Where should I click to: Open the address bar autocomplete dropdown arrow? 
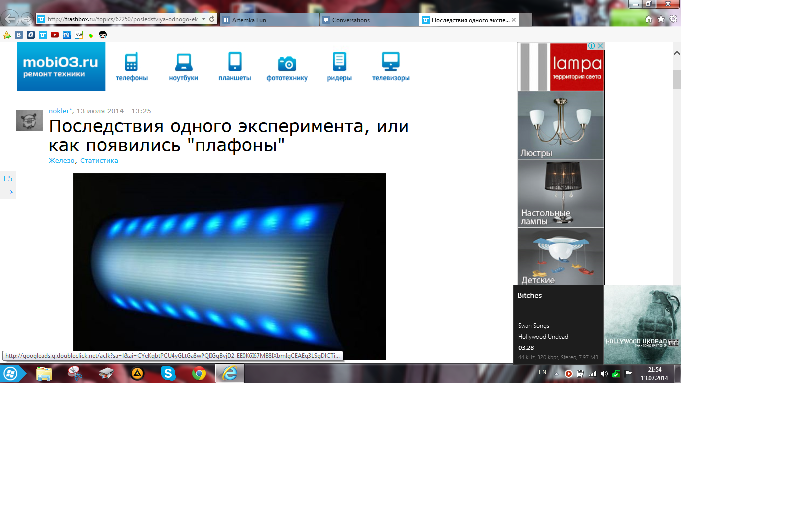coord(203,19)
